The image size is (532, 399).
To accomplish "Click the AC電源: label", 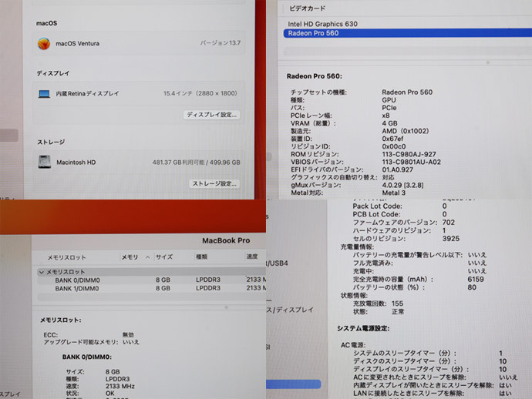I will tap(353, 345).
